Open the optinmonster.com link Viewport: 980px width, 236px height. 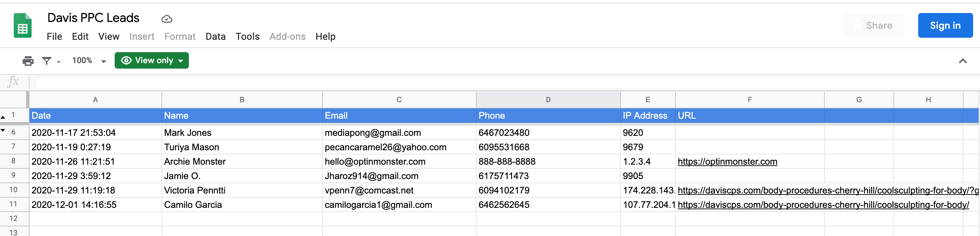[x=727, y=162]
